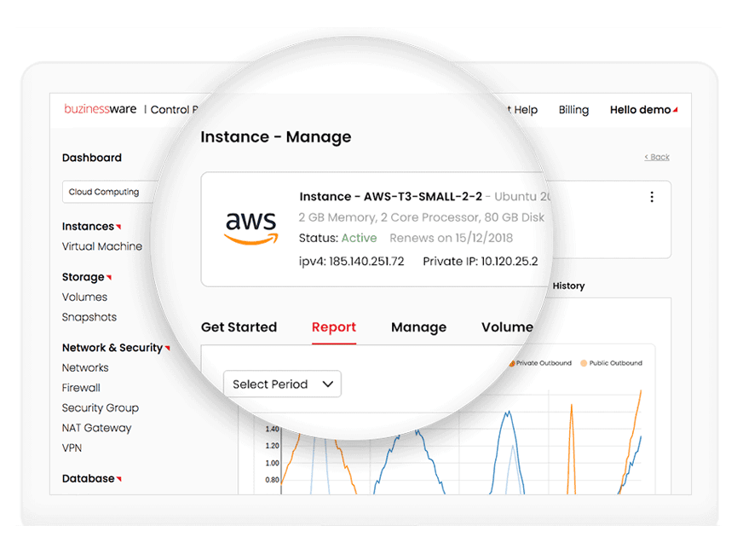Screen dimensions: 737x560
Task: Select NAT Gateway in the sidebar
Action: click(96, 428)
